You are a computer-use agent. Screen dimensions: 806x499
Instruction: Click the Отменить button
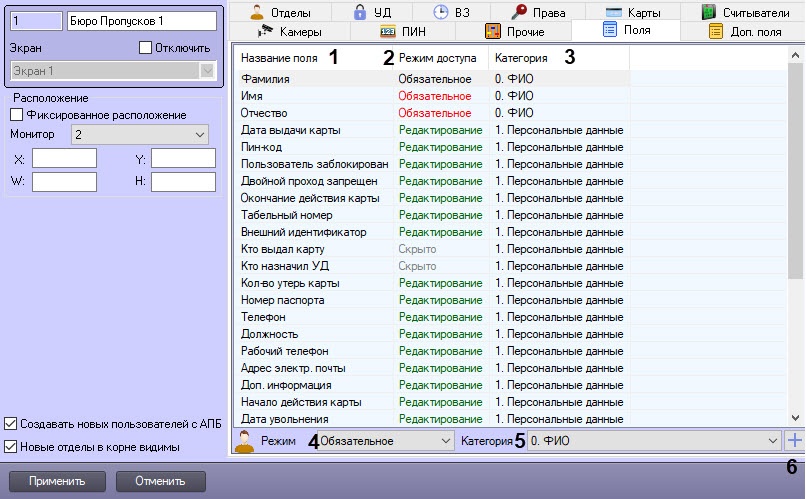pos(160,481)
